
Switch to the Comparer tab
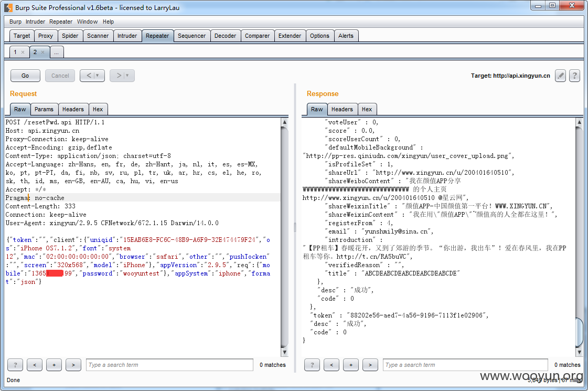(257, 36)
